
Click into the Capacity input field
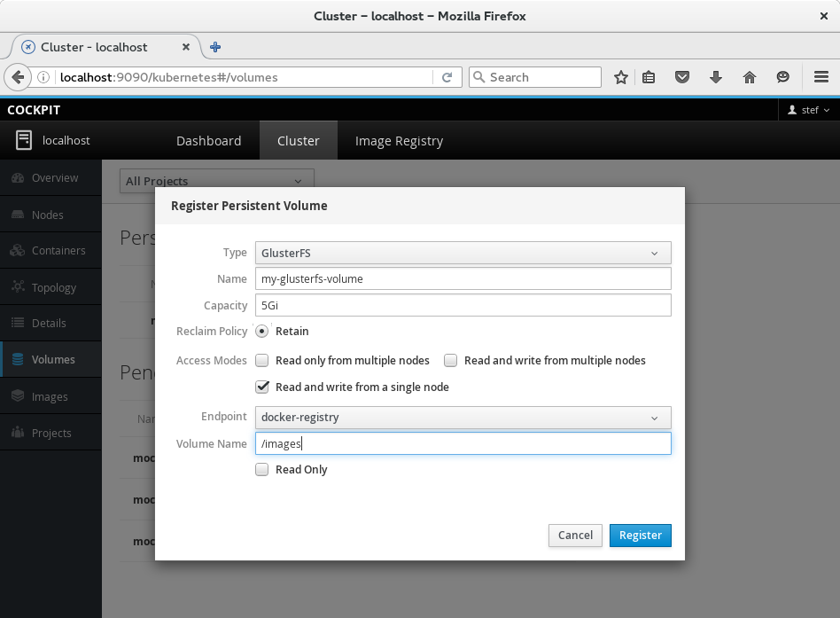pos(463,306)
